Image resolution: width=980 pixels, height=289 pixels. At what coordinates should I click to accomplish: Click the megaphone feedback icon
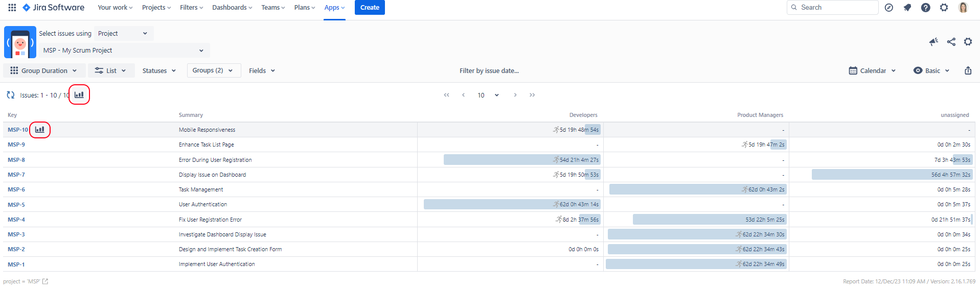click(933, 42)
